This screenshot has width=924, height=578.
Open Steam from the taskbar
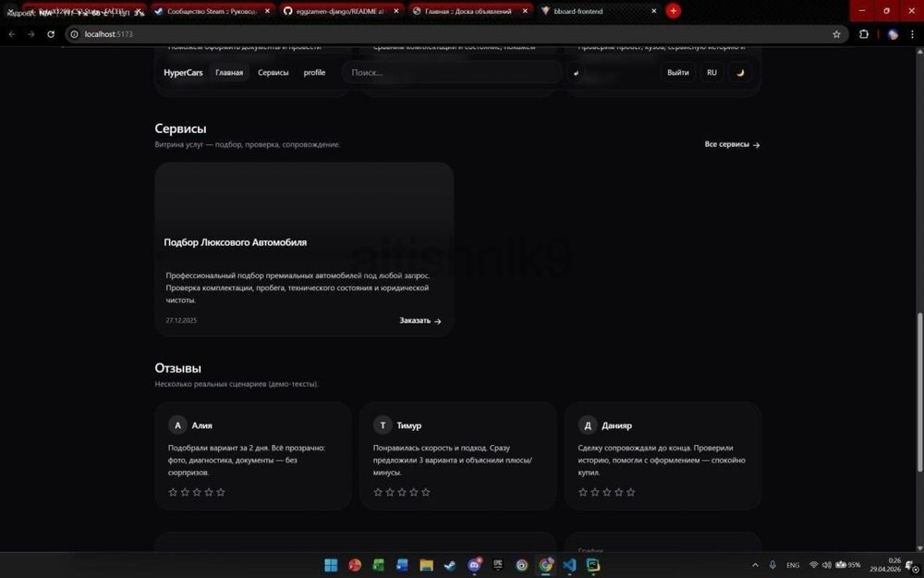[x=450, y=565]
